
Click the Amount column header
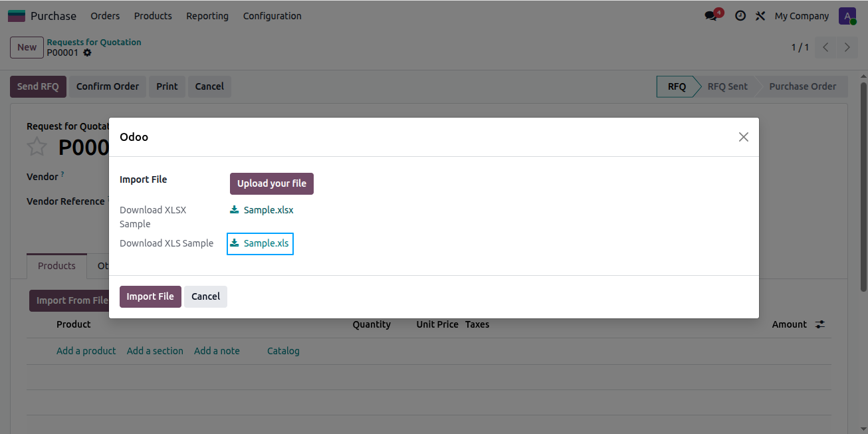click(789, 324)
